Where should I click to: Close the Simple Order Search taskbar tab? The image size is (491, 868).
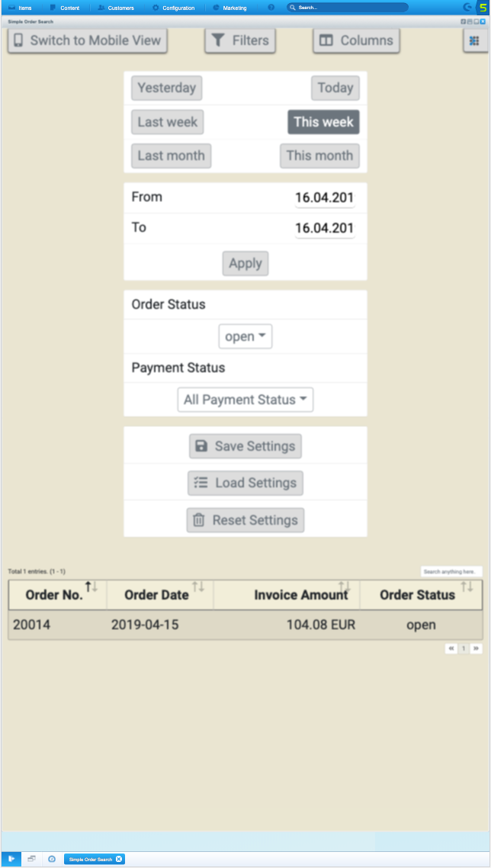click(119, 859)
